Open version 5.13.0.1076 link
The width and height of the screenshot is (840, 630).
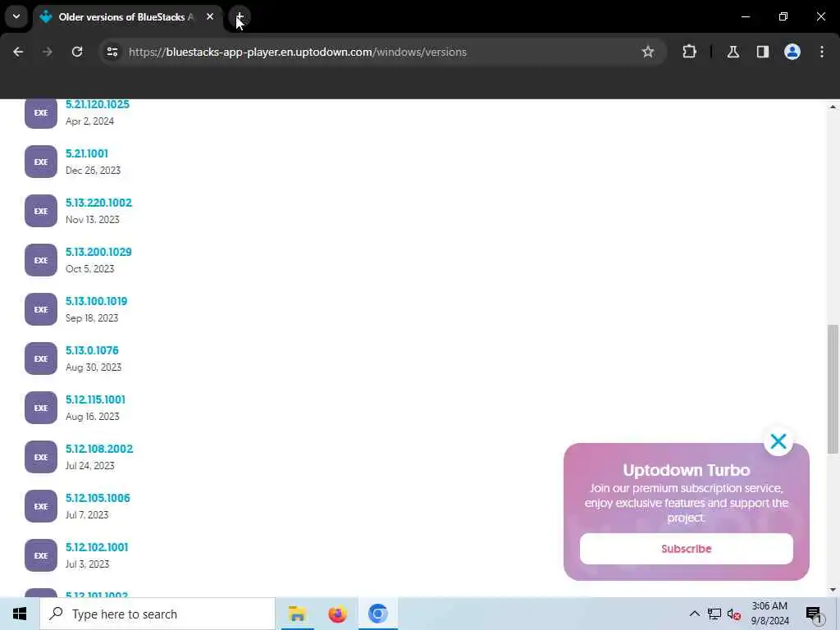pos(92,351)
